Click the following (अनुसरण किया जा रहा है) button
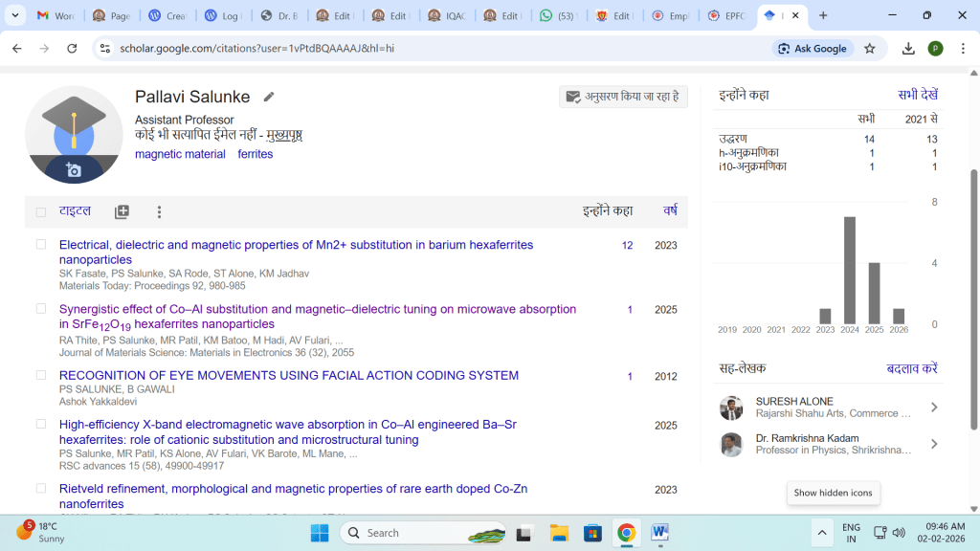This screenshot has width=980, height=551. point(623,97)
